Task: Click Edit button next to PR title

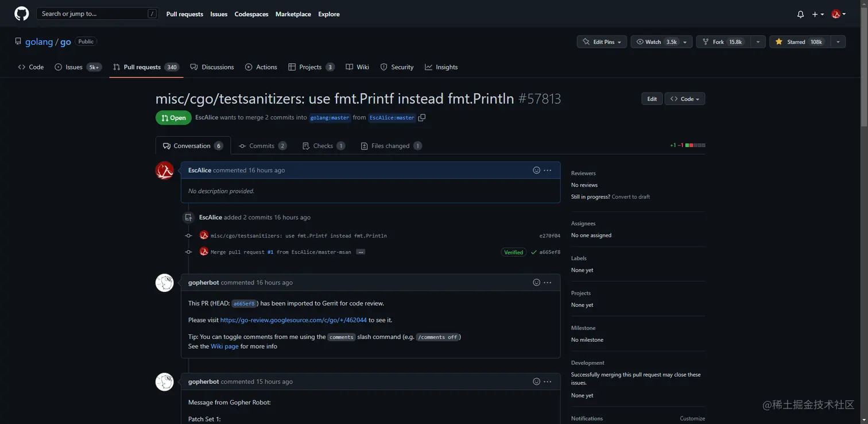Action: point(652,99)
